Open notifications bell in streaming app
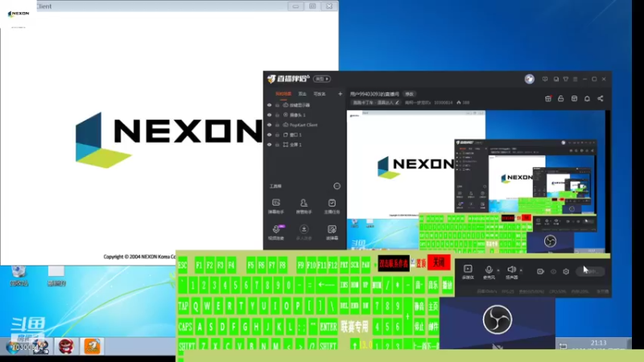Screen dimensions: 644x362 point(588,98)
